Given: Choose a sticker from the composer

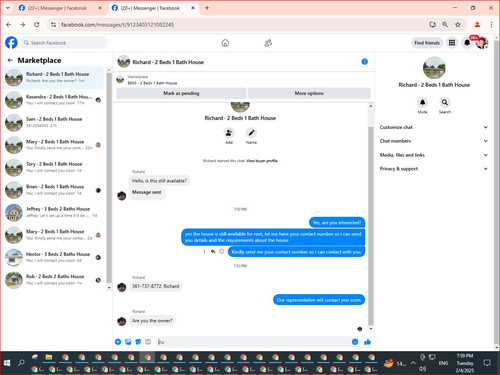Looking at the screenshot, I should [x=138, y=342].
